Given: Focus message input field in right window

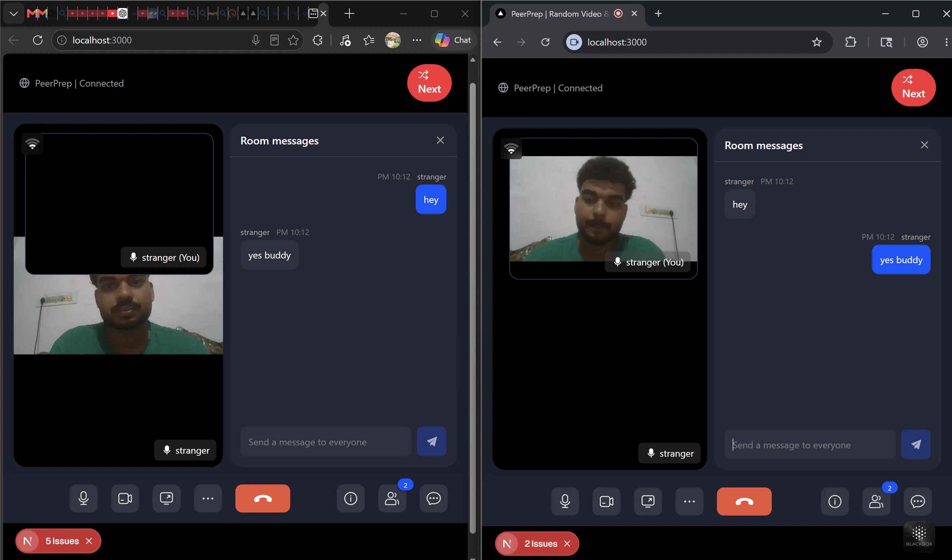Looking at the screenshot, I should pyautogui.click(x=810, y=444).
